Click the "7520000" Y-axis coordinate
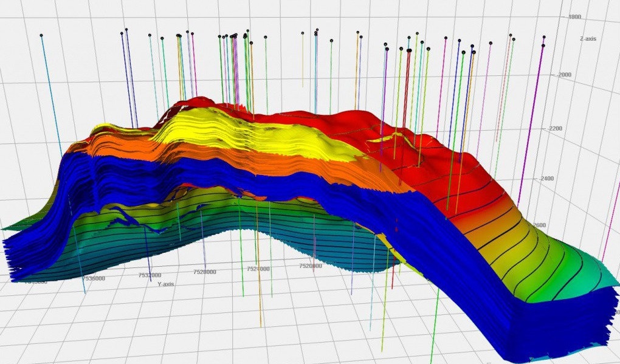Screen dimensions: 620x364 coord(311,266)
